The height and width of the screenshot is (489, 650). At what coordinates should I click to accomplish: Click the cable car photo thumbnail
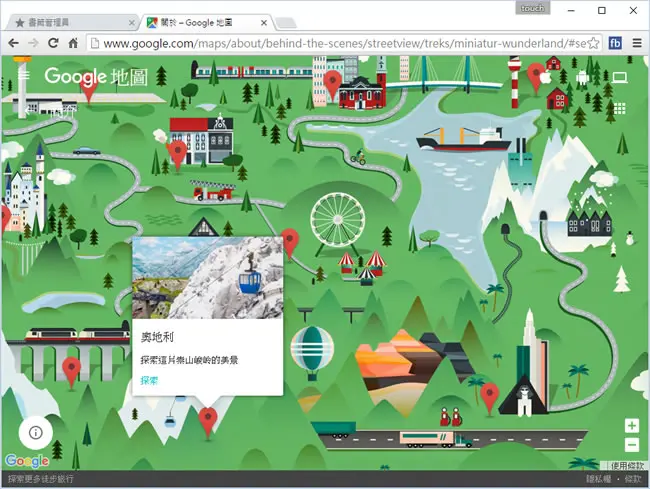pos(208,278)
